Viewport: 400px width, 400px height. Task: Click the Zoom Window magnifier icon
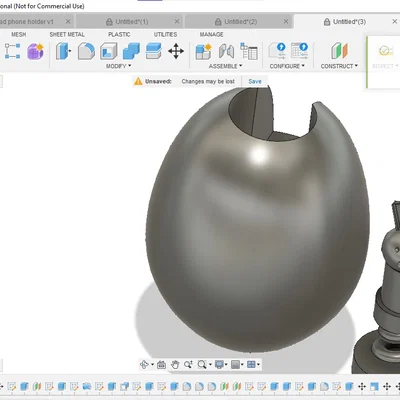pos(202,365)
